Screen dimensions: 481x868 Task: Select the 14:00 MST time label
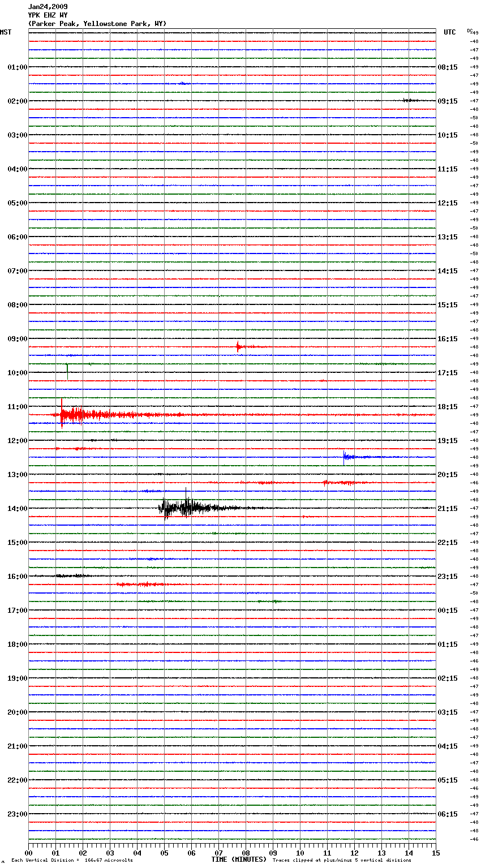[x=18, y=509]
